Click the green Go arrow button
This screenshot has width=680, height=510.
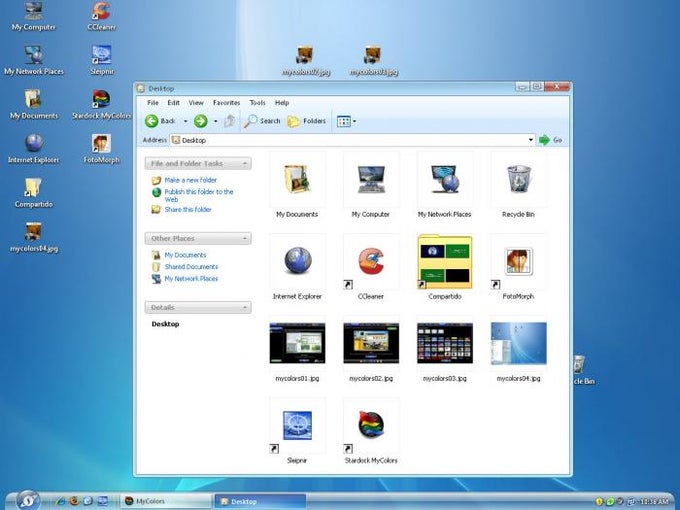544,140
